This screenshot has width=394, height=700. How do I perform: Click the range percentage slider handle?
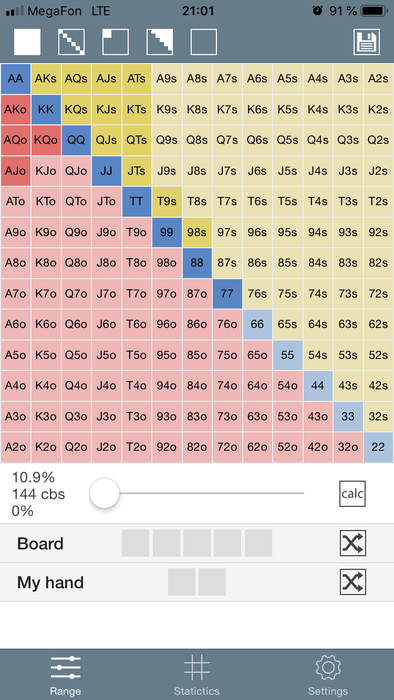tap(104, 493)
